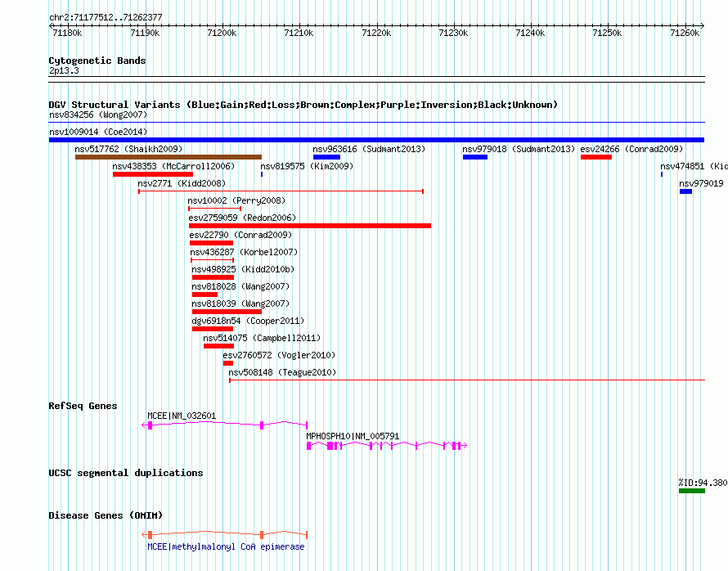Open nsv508148 (Teague2010) label
Image resolution: width=728 pixels, height=571 pixels.
tap(282, 372)
